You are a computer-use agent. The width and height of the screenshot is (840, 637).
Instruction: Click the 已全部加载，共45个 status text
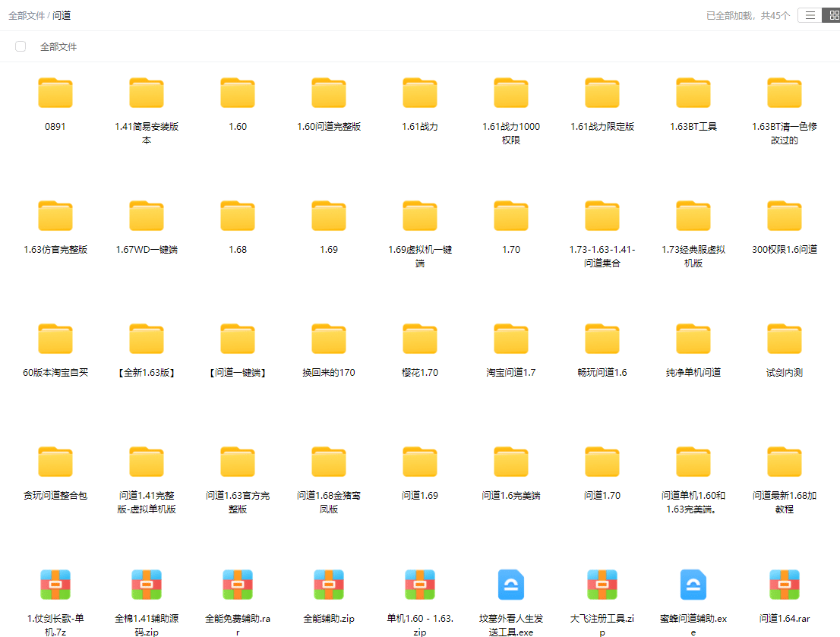(748, 15)
